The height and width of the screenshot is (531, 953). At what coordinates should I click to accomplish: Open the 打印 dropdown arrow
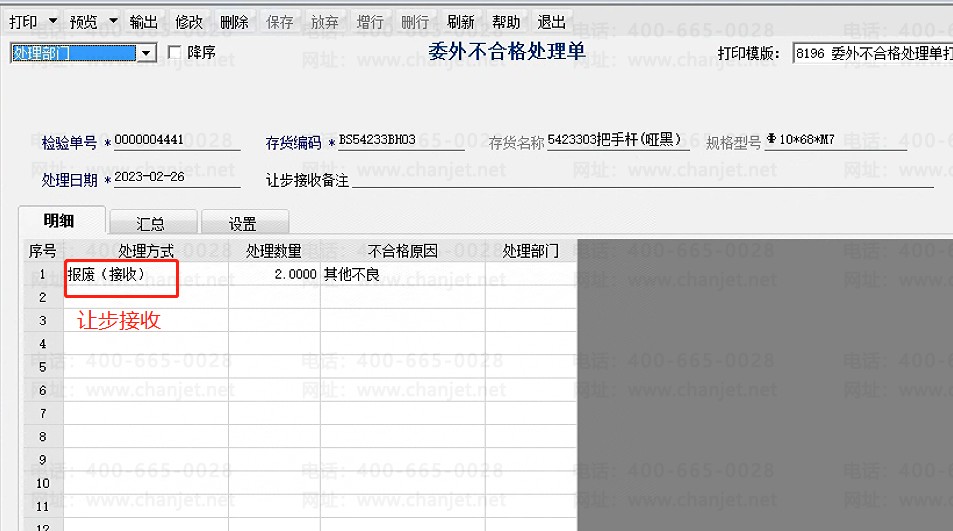click(53, 22)
